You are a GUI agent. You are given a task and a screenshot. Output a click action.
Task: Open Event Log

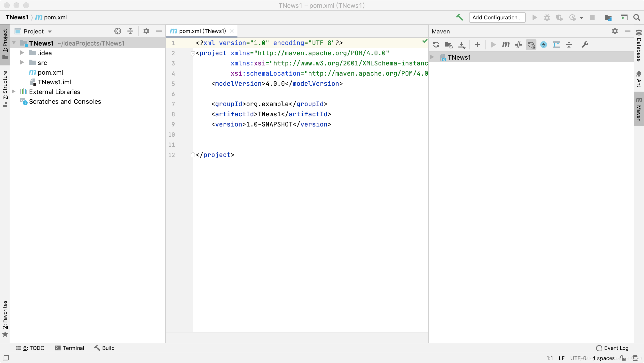pos(612,348)
